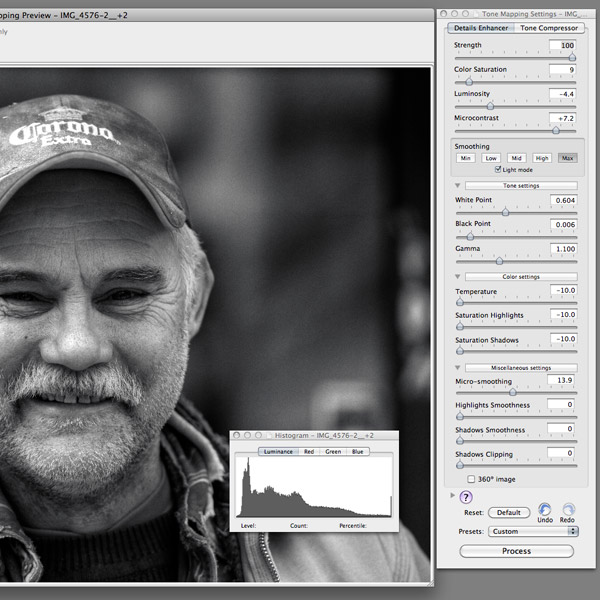Click the Default reset button
This screenshot has width=600, height=600.
[509, 512]
